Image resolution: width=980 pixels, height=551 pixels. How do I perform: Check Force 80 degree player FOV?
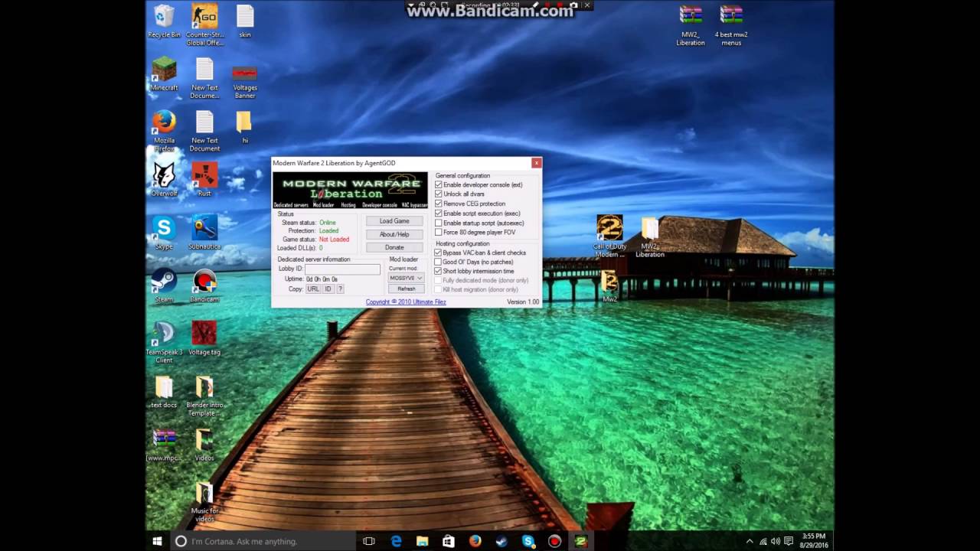439,232
